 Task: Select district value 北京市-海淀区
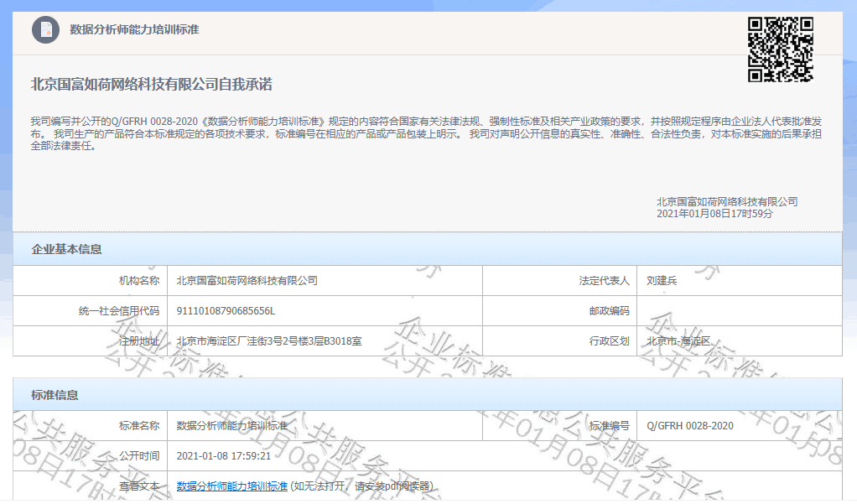(678, 341)
